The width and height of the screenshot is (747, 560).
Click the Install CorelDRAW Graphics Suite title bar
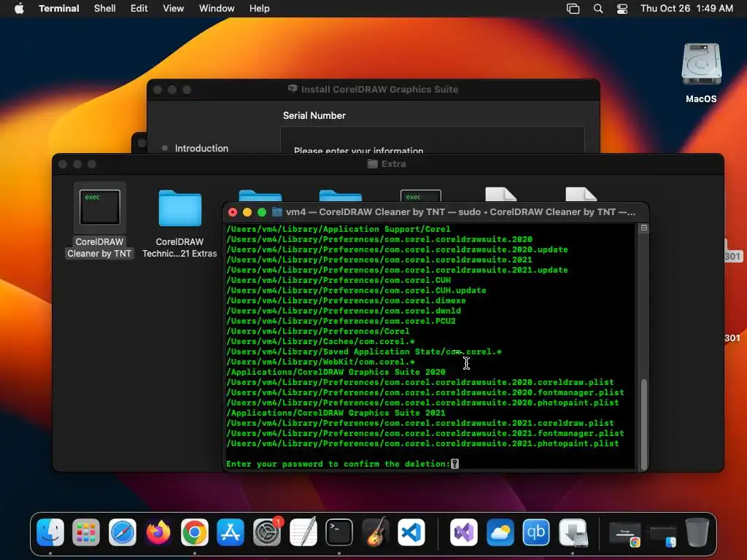pos(373,90)
